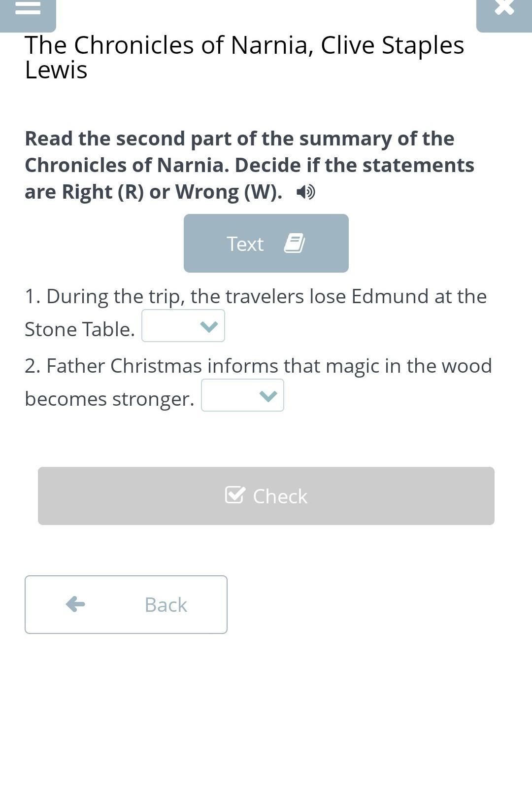Open the answer dropdown after "Stone Table."
This screenshot has width=532, height=807.
click(183, 326)
